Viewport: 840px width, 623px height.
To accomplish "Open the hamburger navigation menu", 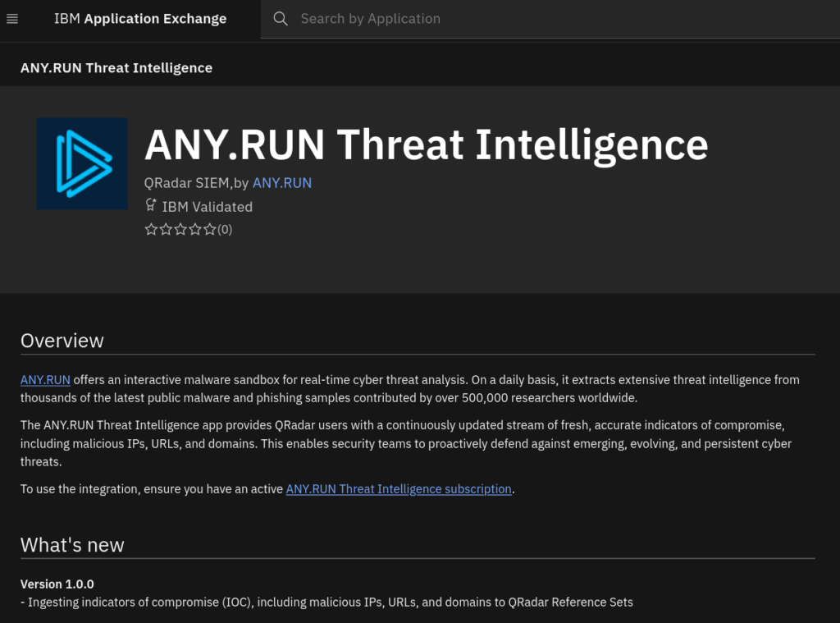I will click(x=12, y=19).
